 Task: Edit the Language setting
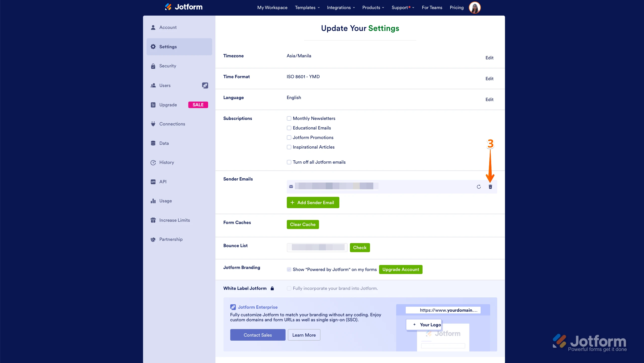pyautogui.click(x=489, y=100)
